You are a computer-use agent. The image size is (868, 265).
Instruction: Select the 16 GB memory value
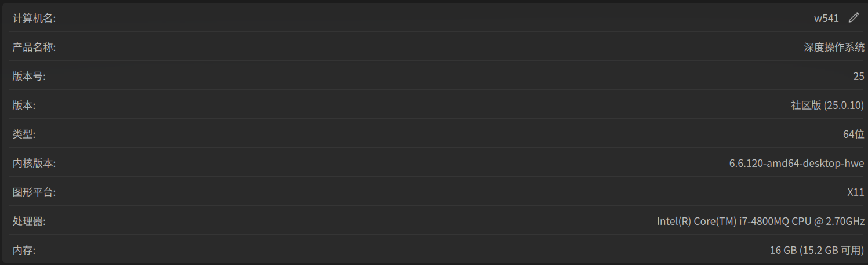click(x=783, y=251)
